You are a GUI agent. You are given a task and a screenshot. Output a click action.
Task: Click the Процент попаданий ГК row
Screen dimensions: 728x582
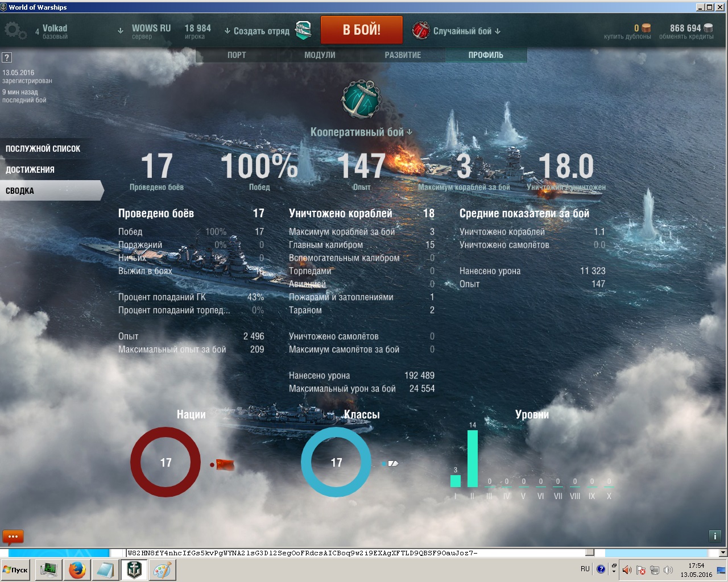pyautogui.click(x=191, y=297)
